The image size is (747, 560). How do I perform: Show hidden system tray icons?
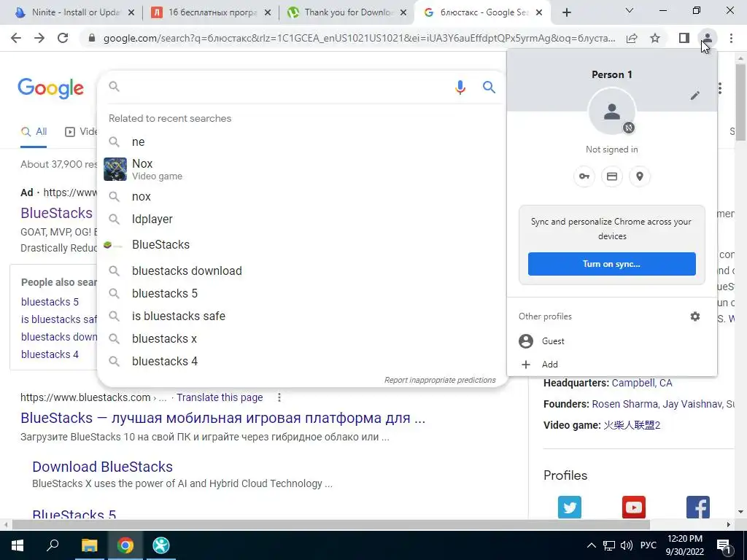[x=591, y=545]
